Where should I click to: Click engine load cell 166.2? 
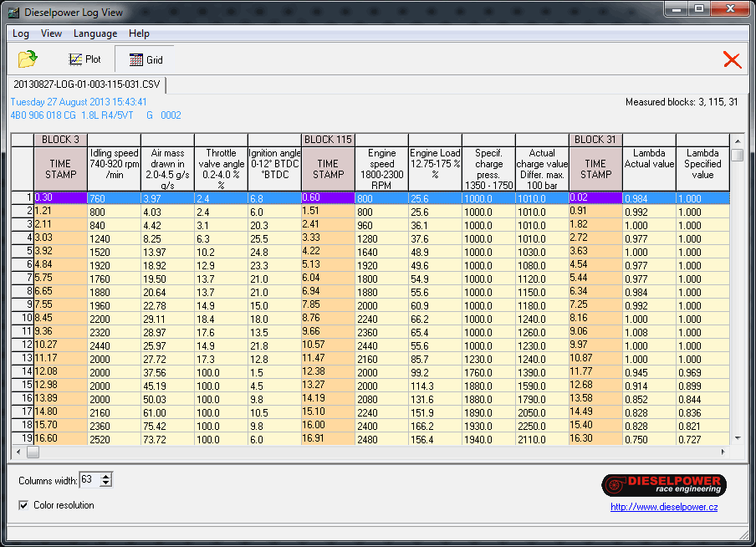(436, 426)
